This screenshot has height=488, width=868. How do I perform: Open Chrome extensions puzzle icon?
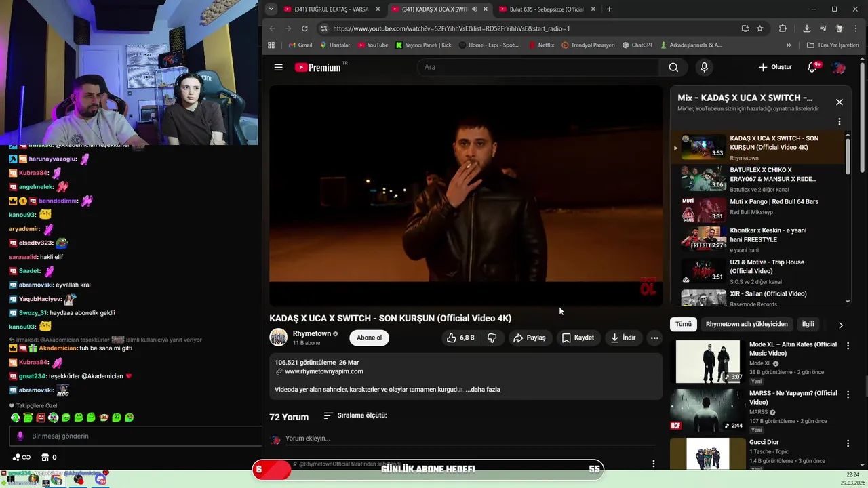pyautogui.click(x=783, y=28)
